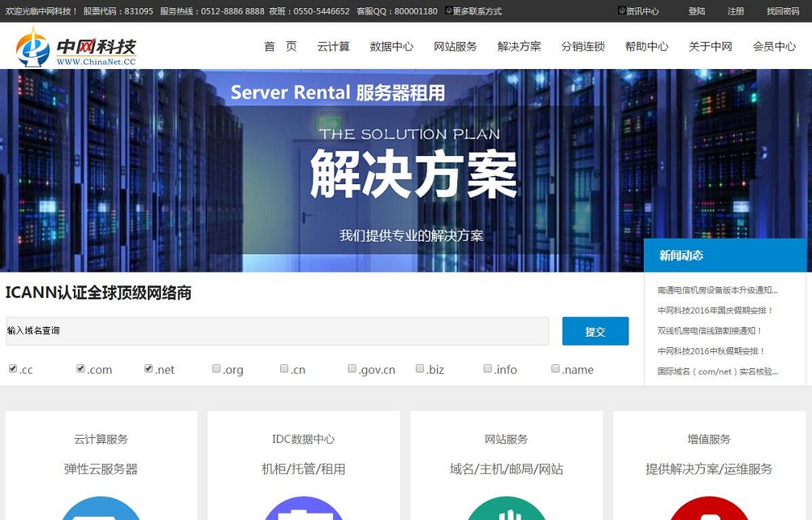Open the 云计算 menu
The image size is (812, 520).
(x=334, y=46)
